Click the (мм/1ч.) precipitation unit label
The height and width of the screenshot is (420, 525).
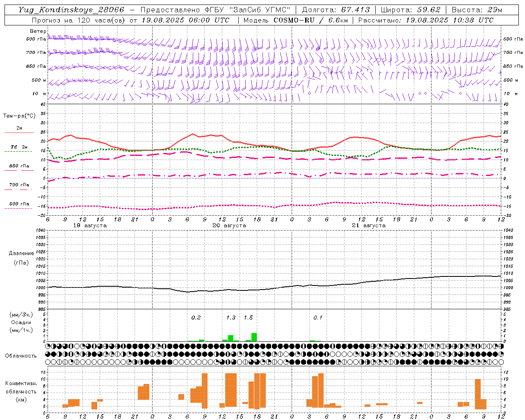pos(21,330)
